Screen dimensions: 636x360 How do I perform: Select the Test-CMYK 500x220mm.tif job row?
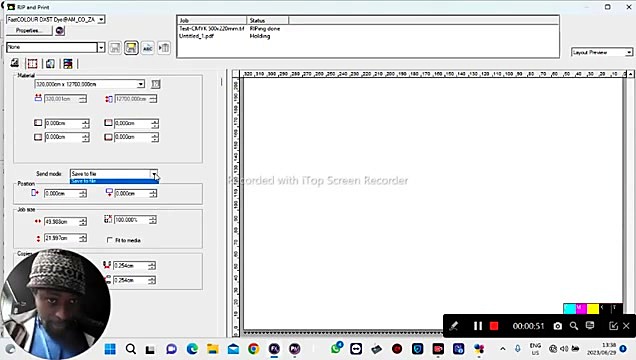tap(230, 29)
